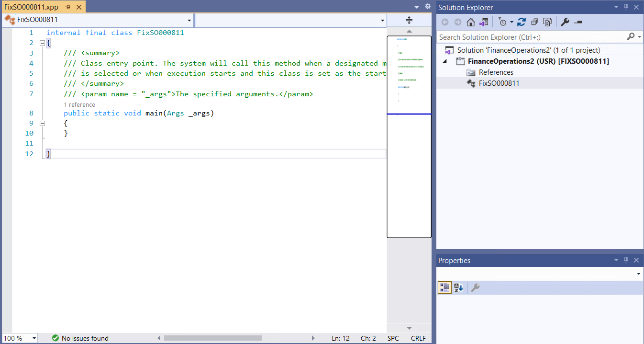Select FinanceOperations2 (USR) project

point(538,61)
